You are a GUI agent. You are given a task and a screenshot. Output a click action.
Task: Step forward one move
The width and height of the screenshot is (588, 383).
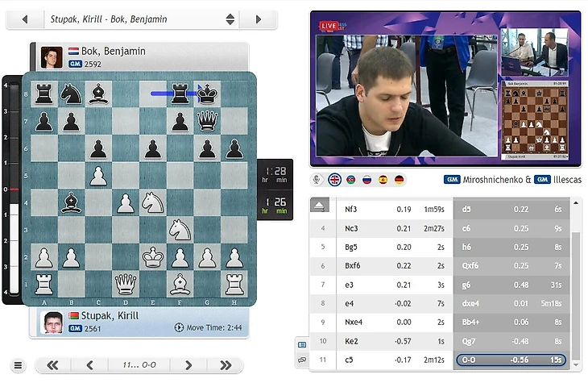[x=188, y=365]
